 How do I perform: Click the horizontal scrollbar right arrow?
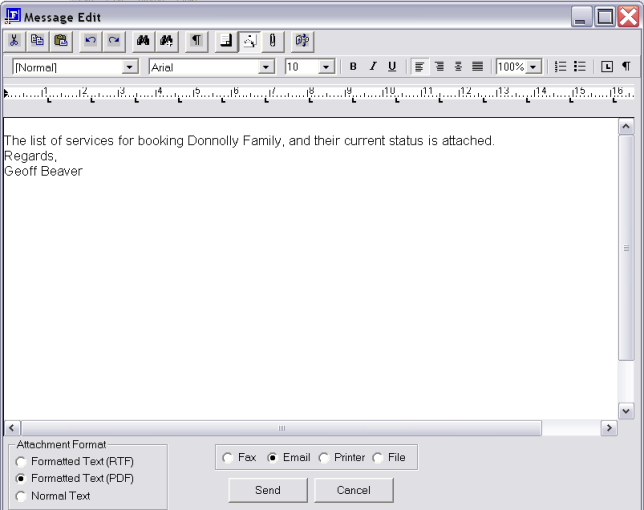(x=609, y=428)
